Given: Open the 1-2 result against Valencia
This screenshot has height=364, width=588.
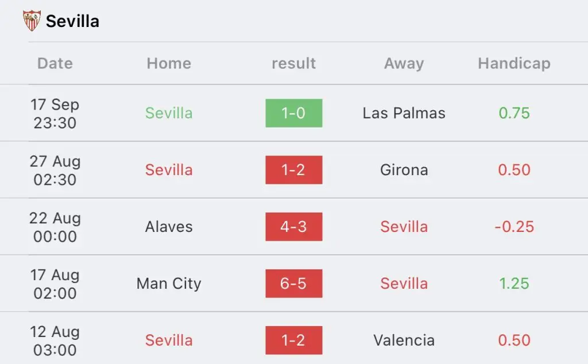Looking at the screenshot, I should 293,340.
